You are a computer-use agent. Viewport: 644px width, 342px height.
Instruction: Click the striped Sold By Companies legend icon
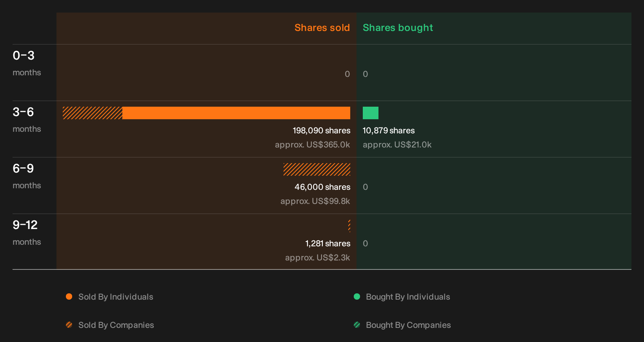[x=69, y=325]
